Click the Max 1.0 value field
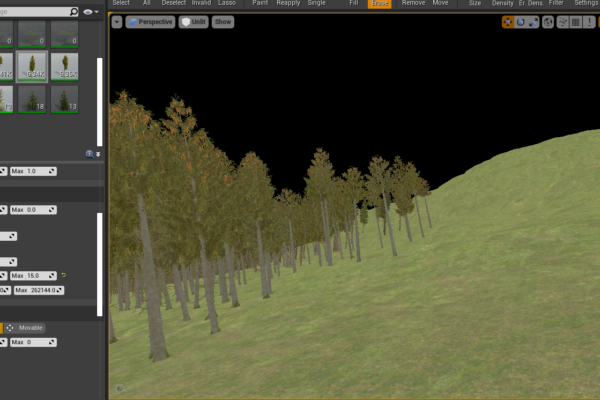Image resolution: width=600 pixels, height=400 pixels. click(33, 171)
